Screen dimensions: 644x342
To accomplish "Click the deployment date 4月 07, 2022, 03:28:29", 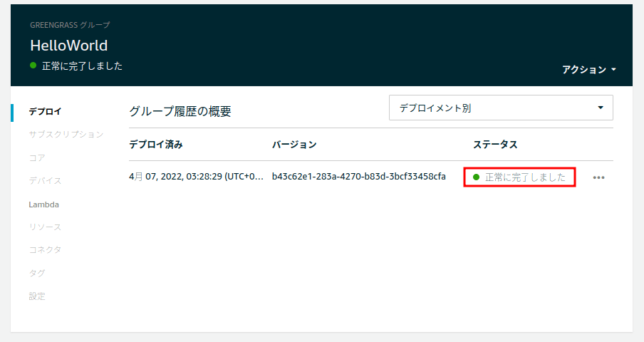I will [x=197, y=177].
